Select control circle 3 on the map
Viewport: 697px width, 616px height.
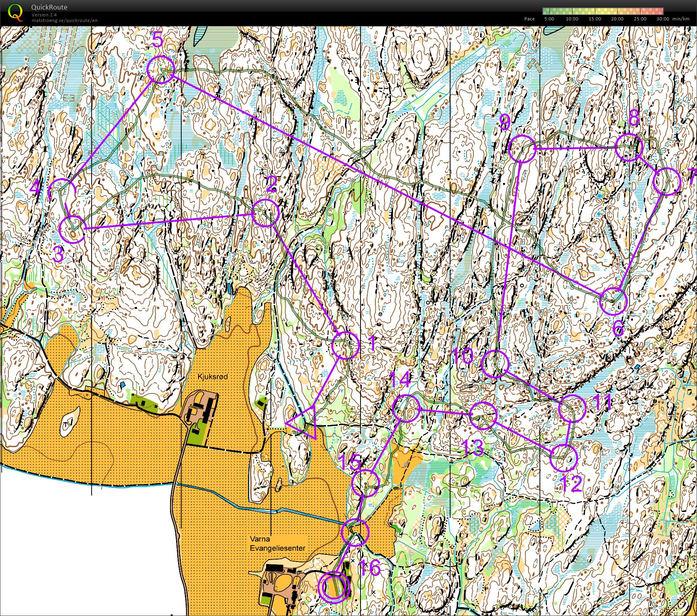[x=73, y=229]
